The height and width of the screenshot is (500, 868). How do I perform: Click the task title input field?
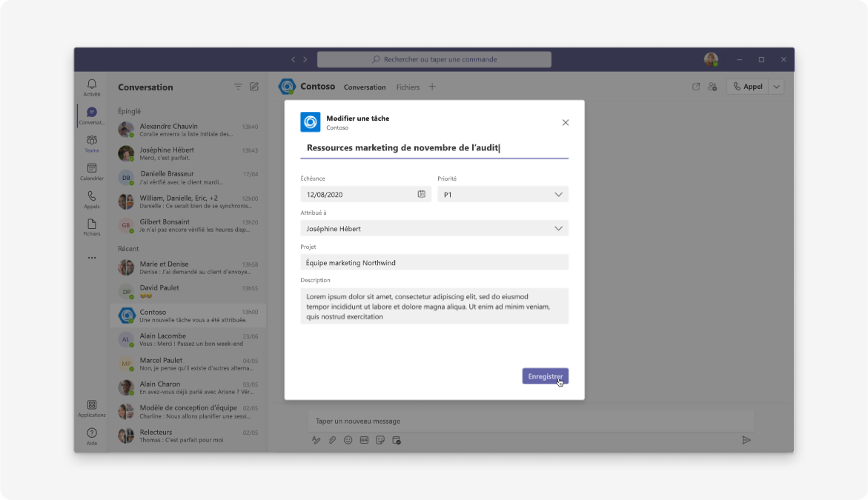point(434,147)
